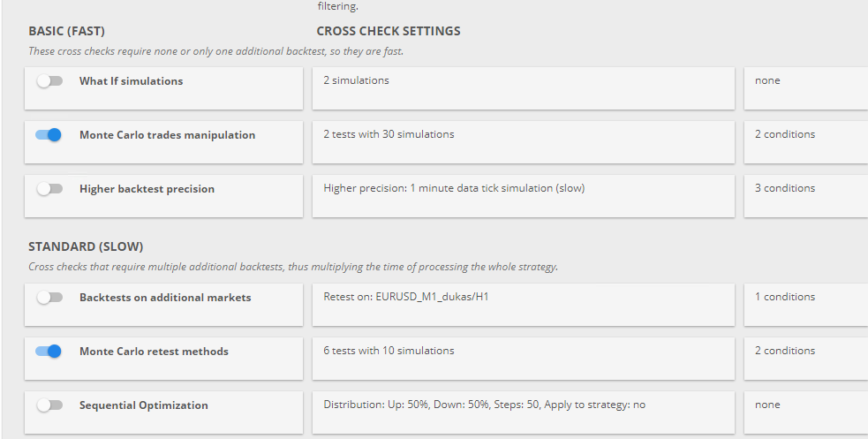Enable the What If simulations toggle

(49, 81)
